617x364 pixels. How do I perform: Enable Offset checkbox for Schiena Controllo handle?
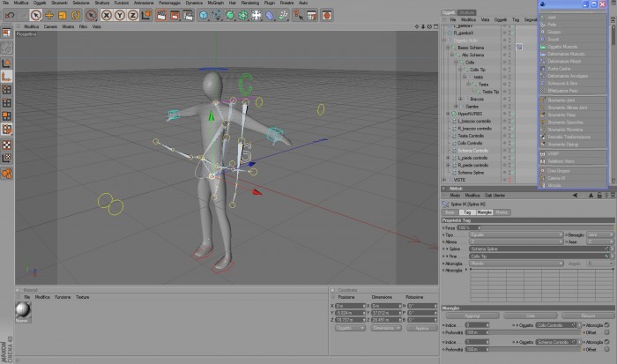(x=606, y=349)
